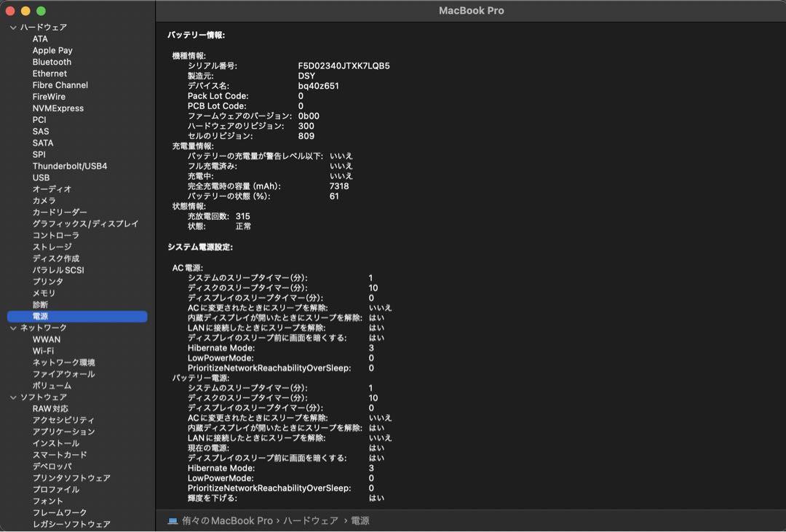
Task: Select PCI in the sidebar
Action: point(39,119)
